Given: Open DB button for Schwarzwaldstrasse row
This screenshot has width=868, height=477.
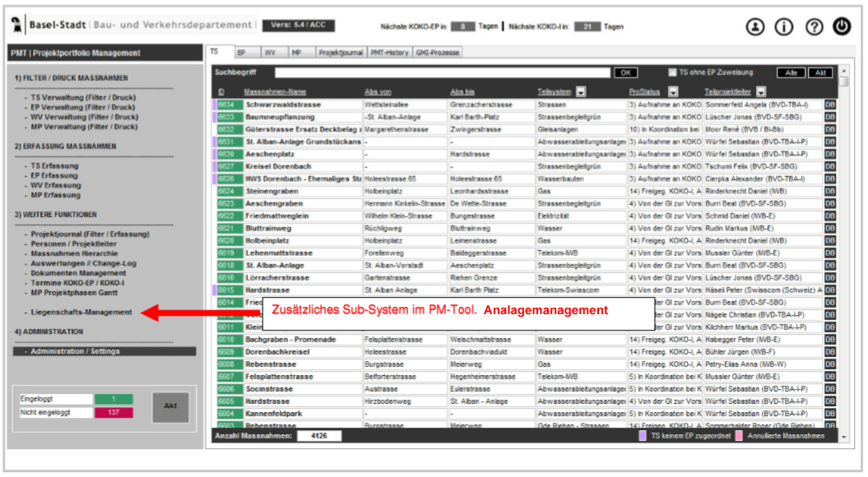Looking at the screenshot, I should [830, 105].
